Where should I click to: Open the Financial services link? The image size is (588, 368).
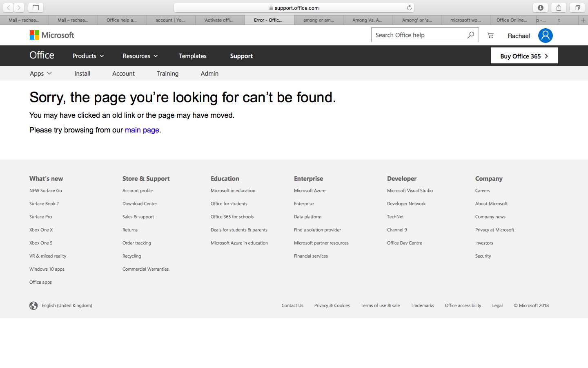(311, 256)
